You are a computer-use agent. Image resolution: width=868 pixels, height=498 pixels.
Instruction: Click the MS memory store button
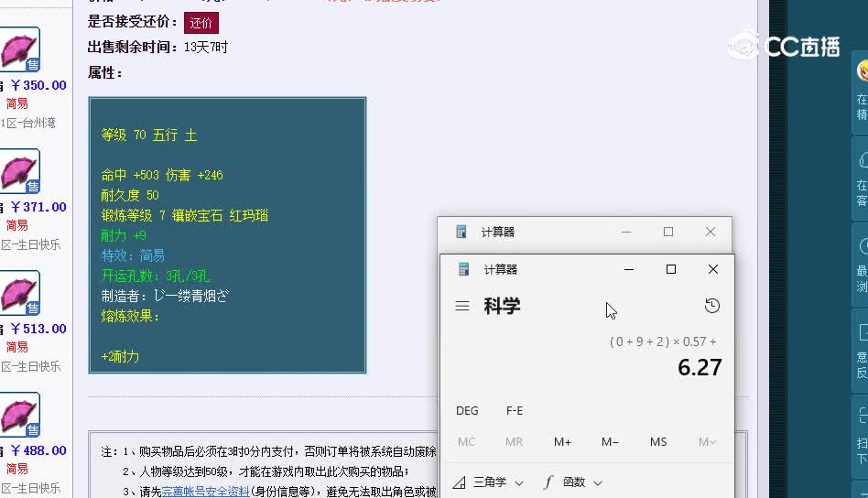click(x=658, y=441)
